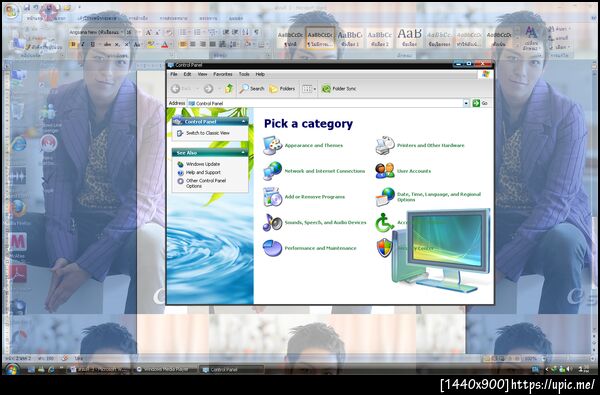Click Performance and Maintenance text
Viewport: 600px width, 395px height.
click(320, 248)
